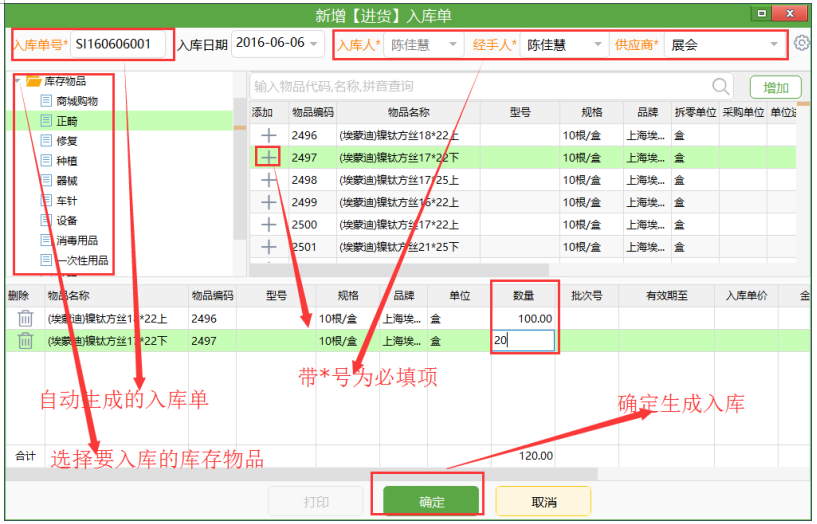Click the 入库单价 column header

pyautogui.click(x=746, y=296)
